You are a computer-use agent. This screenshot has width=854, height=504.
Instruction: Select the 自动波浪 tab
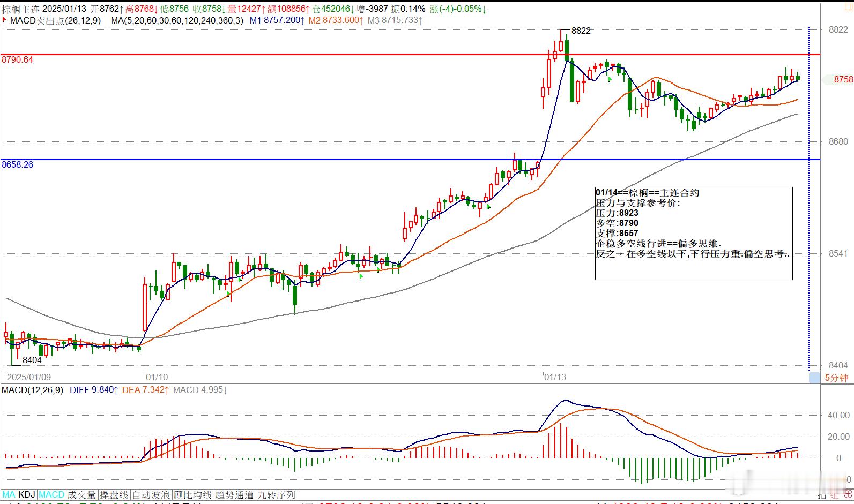(x=151, y=494)
